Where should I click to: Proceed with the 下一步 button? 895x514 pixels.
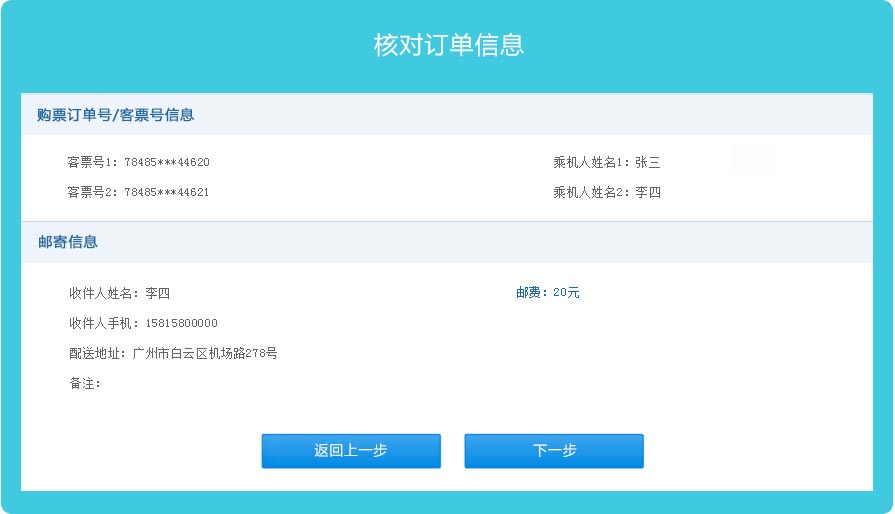pos(554,451)
